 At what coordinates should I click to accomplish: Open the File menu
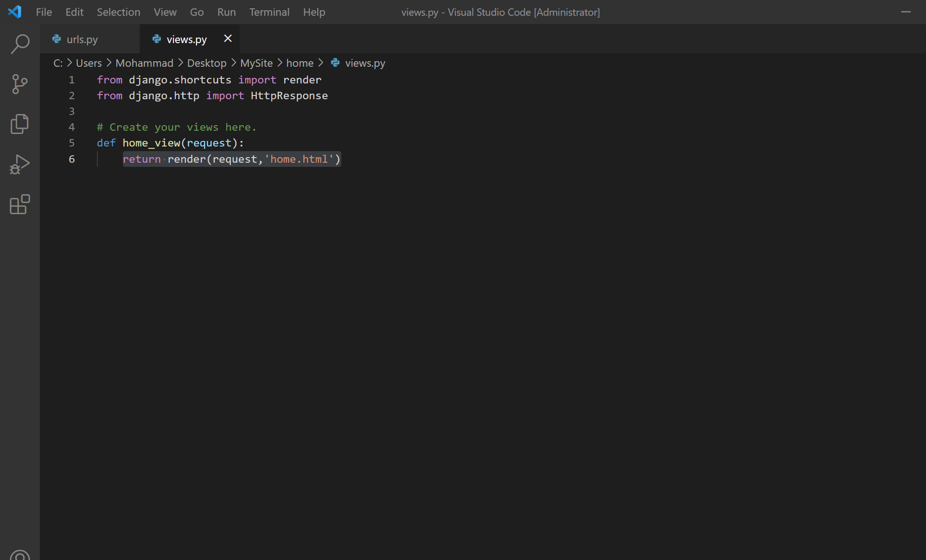[x=44, y=12]
